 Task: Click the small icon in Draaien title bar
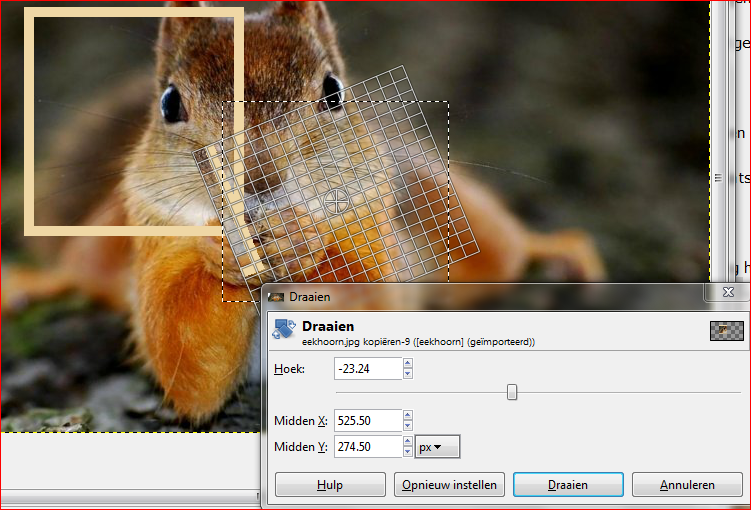[276, 297]
